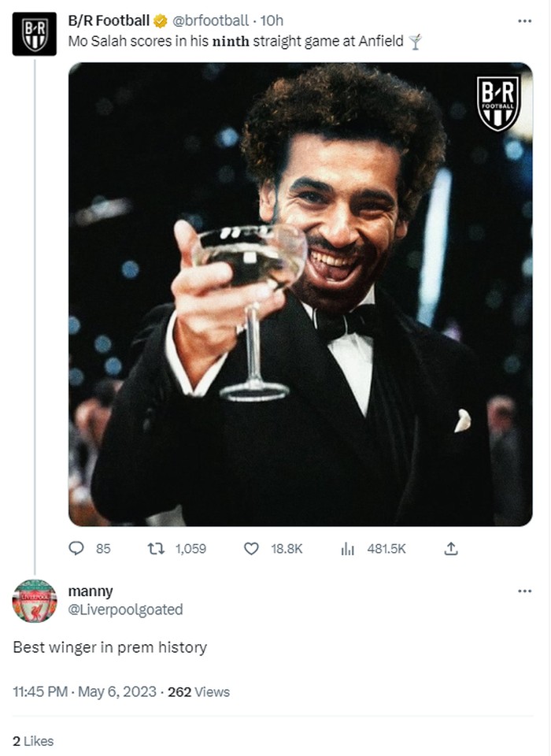Open the @brfootball handle link
Image resolution: width=551 pixels, height=756 pixels.
point(210,21)
